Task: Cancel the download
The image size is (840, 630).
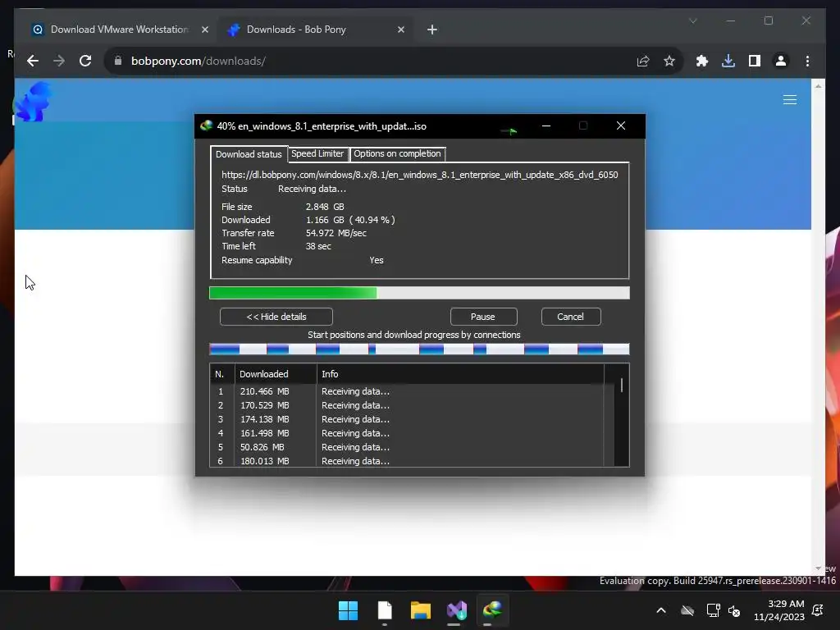Action: (571, 317)
